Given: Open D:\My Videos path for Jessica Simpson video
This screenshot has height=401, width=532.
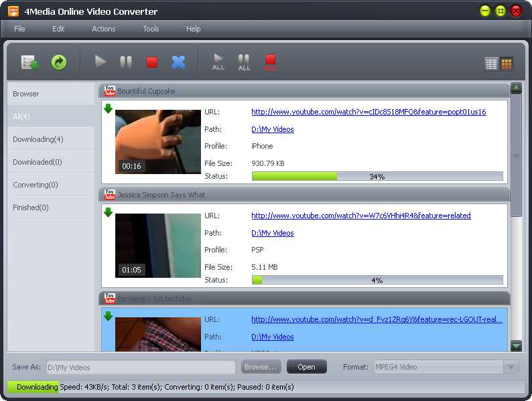Looking at the screenshot, I should click(273, 233).
